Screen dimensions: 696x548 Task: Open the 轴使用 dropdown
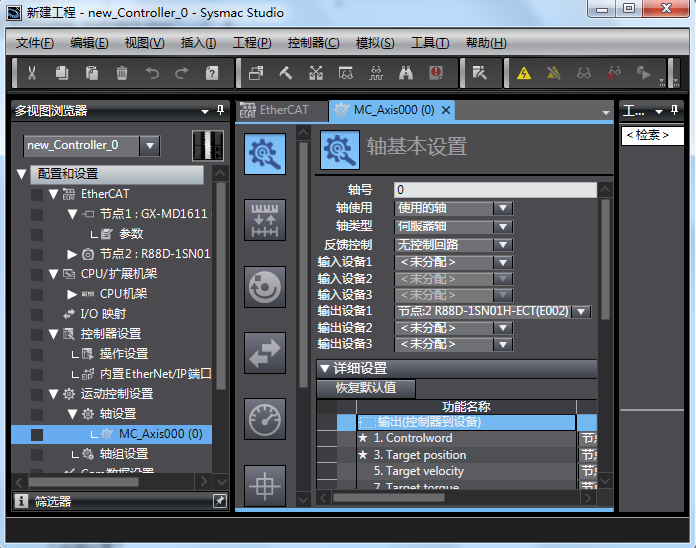coord(503,208)
